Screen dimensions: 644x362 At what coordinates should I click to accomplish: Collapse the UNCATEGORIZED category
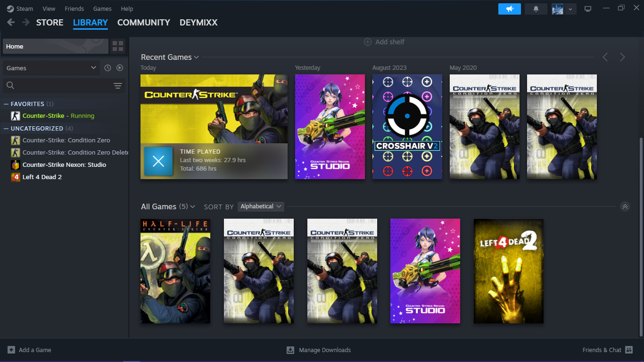(6, 129)
